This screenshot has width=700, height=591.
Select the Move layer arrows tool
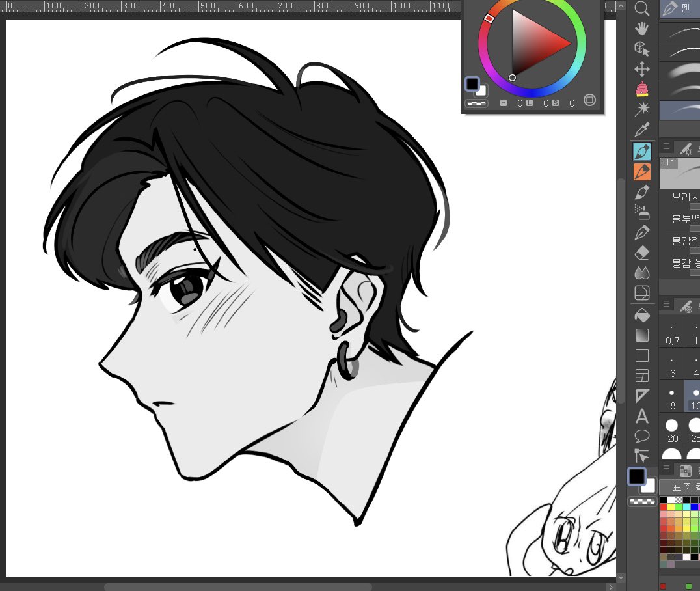(641, 69)
